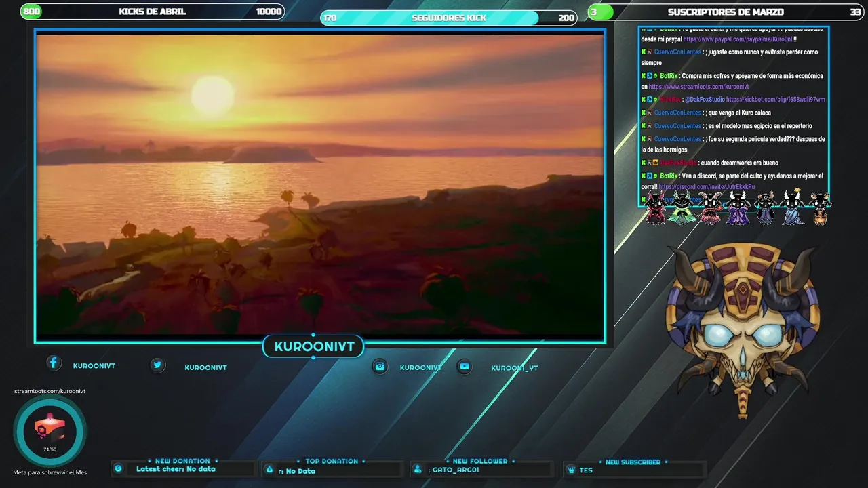Click the "71/50" counter inside the circle
Screen dimensions: 868x488
[x=50, y=449]
